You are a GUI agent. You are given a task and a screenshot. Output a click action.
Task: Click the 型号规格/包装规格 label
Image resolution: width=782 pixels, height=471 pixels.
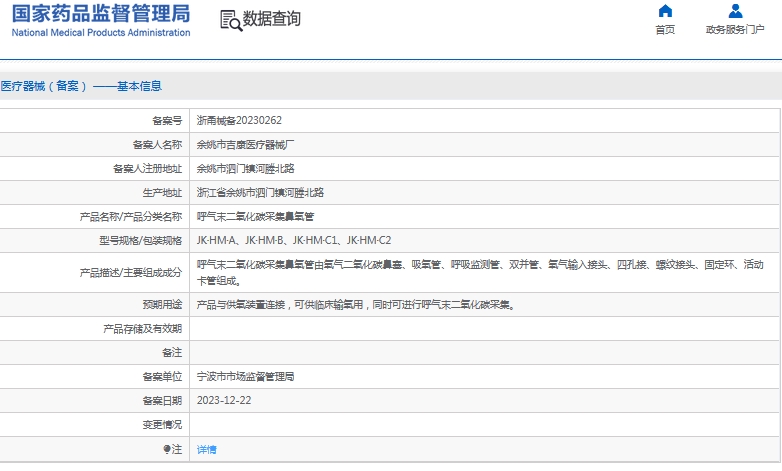click(140, 240)
